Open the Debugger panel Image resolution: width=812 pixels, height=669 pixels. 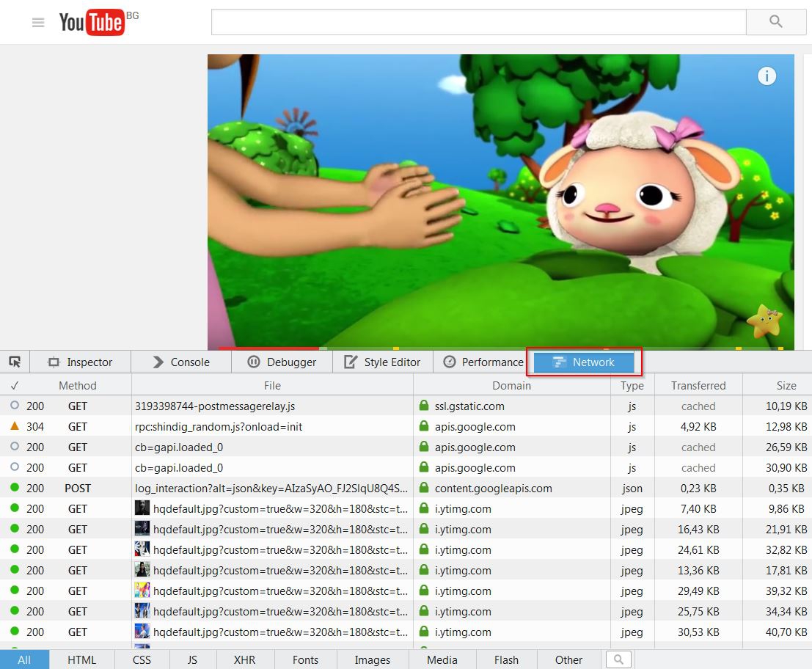(x=282, y=362)
